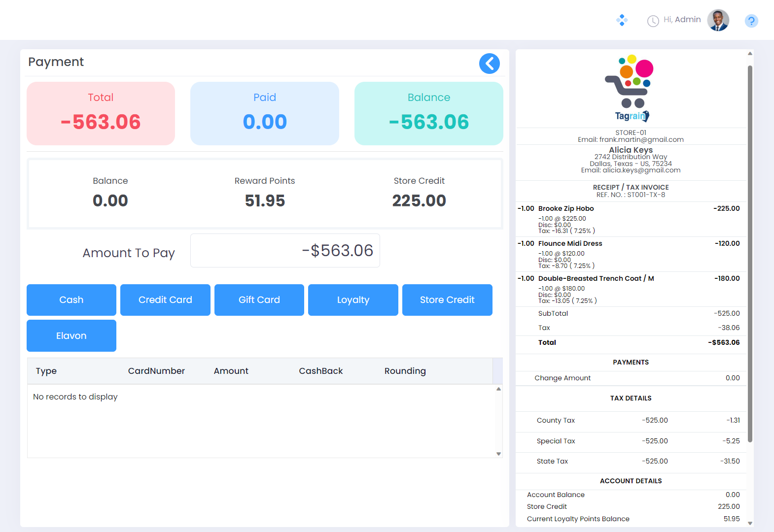Image resolution: width=774 pixels, height=532 pixels.
Task: Click payment grid scroll down arrow
Action: click(x=498, y=454)
